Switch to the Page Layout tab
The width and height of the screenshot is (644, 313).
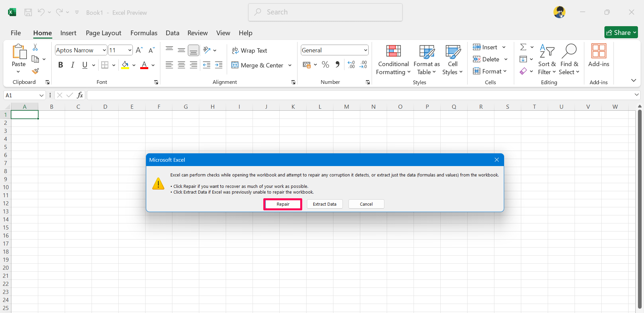[x=104, y=33]
